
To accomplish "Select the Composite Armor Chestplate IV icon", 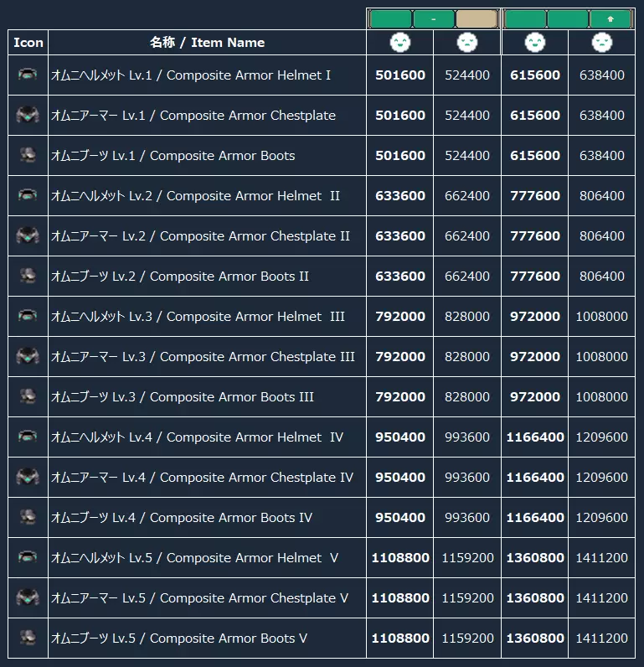I will (28, 477).
